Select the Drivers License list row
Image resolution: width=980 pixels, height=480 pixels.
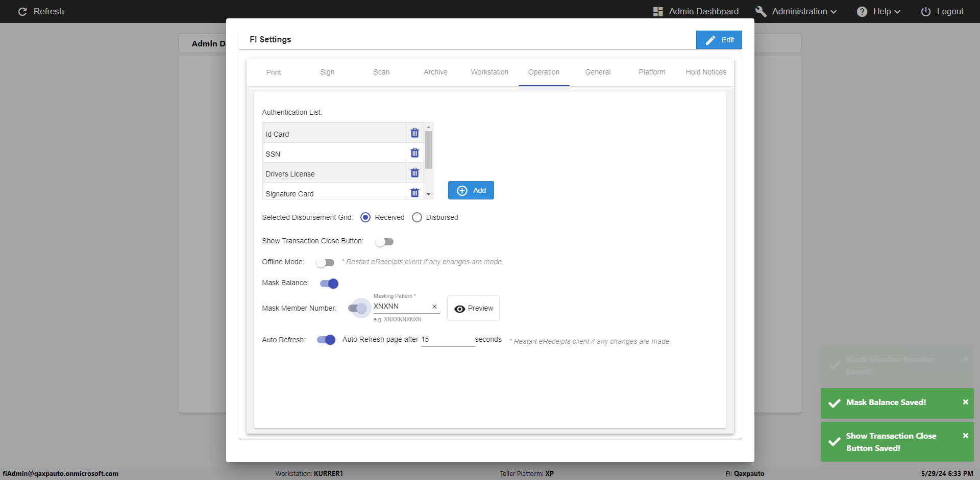coord(334,173)
